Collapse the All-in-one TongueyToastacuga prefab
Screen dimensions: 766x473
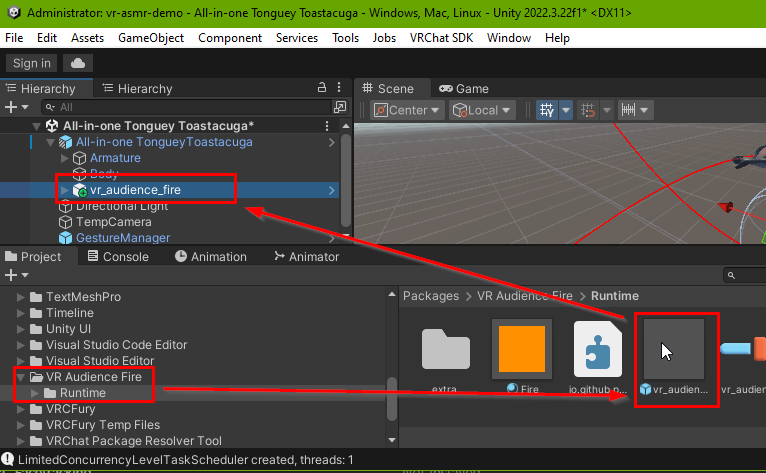pos(50,142)
